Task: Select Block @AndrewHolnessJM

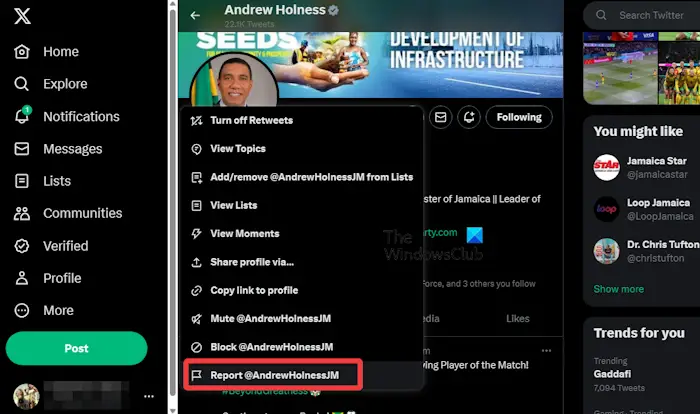Action: click(x=303, y=347)
